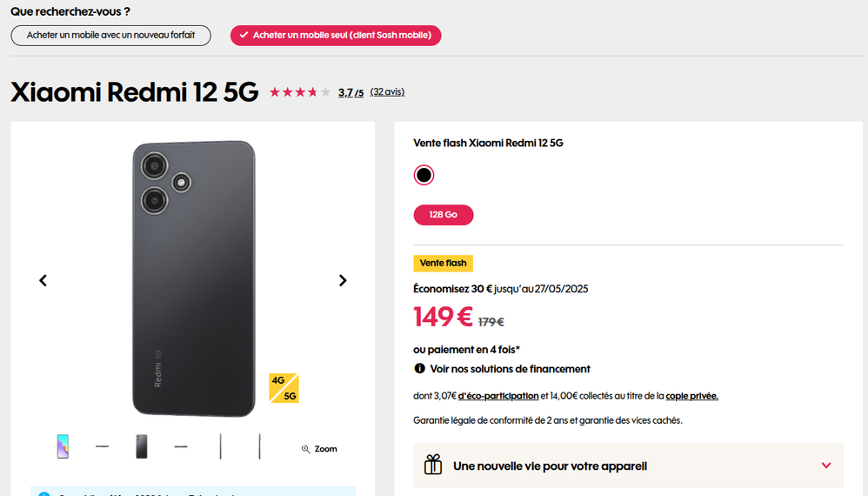Open the 'd'éco-participation' link
The image size is (868, 496).
498,396
